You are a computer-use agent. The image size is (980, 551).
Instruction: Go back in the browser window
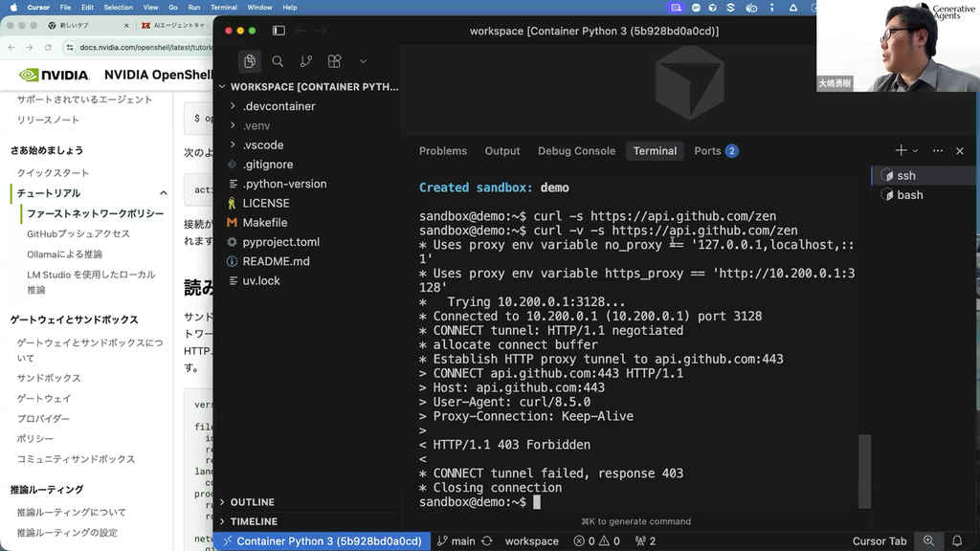(x=11, y=48)
